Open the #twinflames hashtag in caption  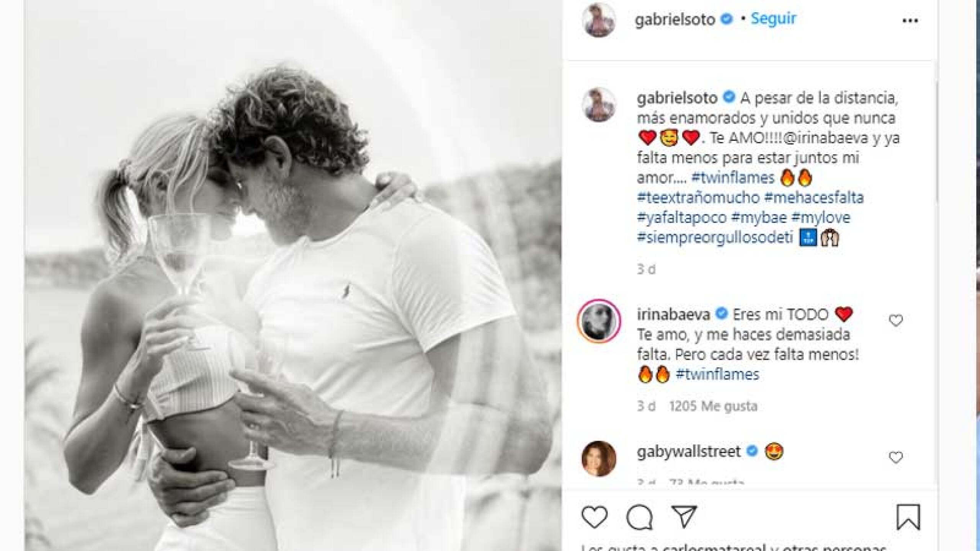pyautogui.click(x=733, y=178)
